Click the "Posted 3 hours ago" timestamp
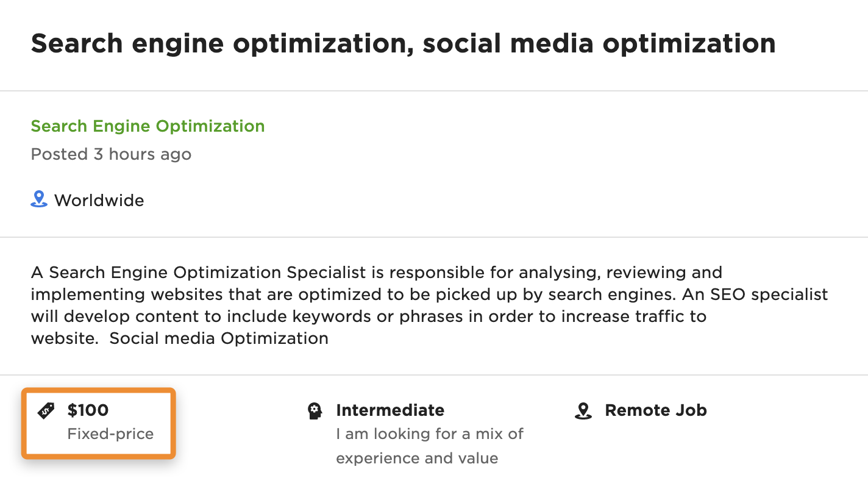 (111, 154)
